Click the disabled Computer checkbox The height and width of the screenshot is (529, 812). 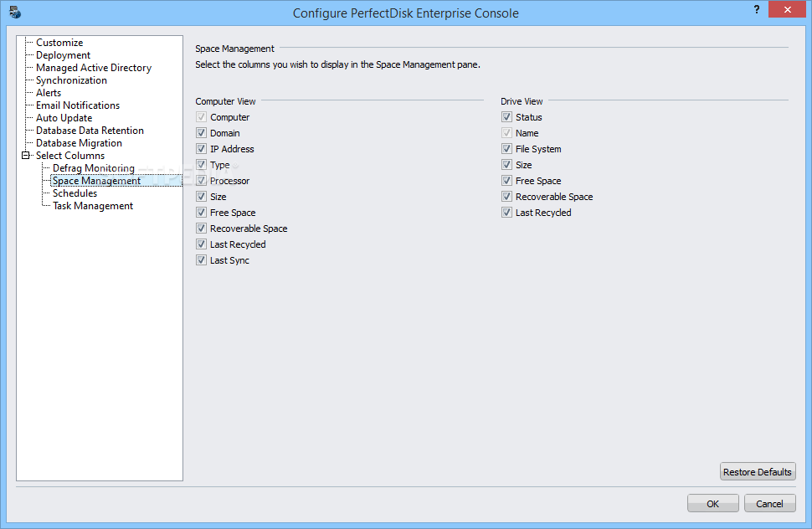point(202,117)
